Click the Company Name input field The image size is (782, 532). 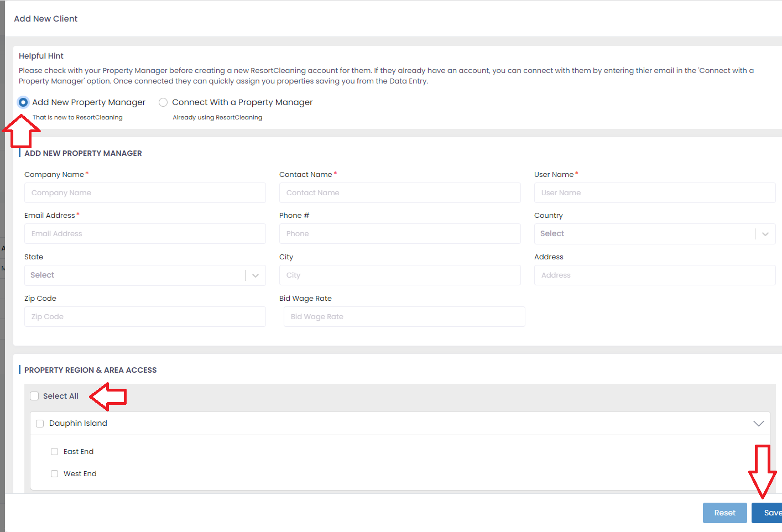click(x=145, y=193)
